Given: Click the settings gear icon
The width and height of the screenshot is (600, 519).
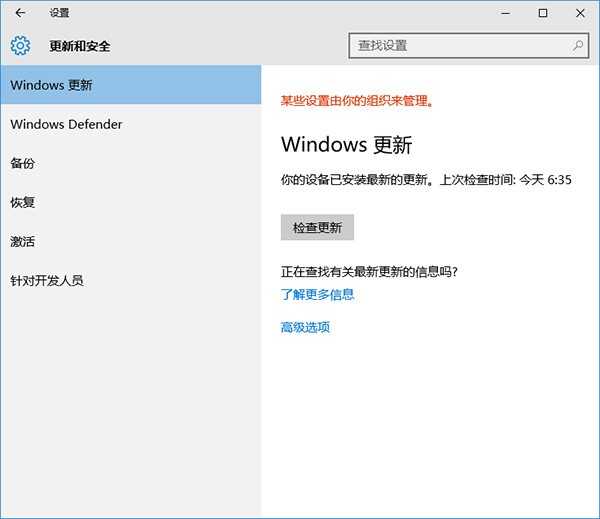Looking at the screenshot, I should click(21, 46).
